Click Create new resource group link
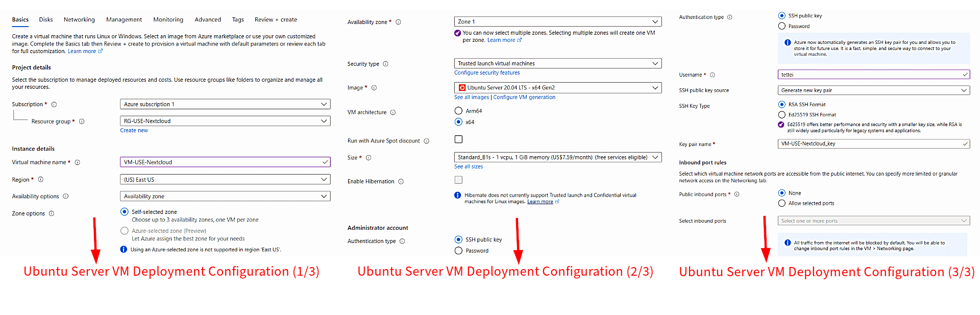Image resolution: width=980 pixels, height=315 pixels. tap(134, 130)
